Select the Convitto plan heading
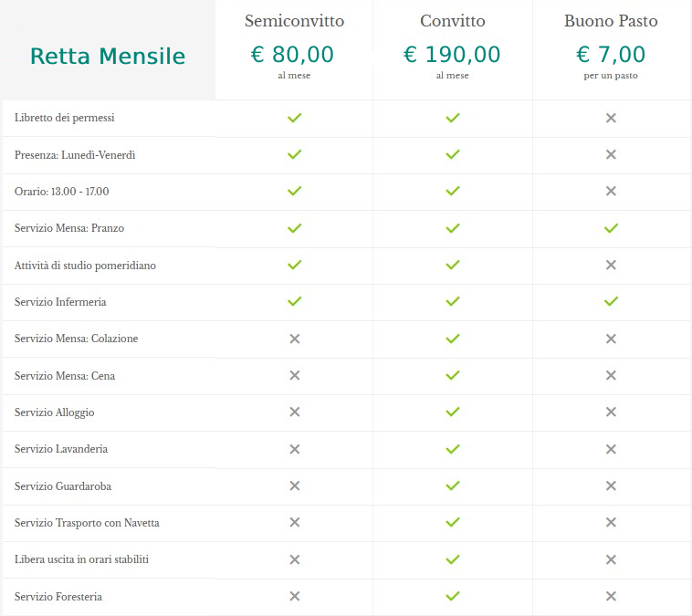The width and height of the screenshot is (692, 616). [x=453, y=21]
